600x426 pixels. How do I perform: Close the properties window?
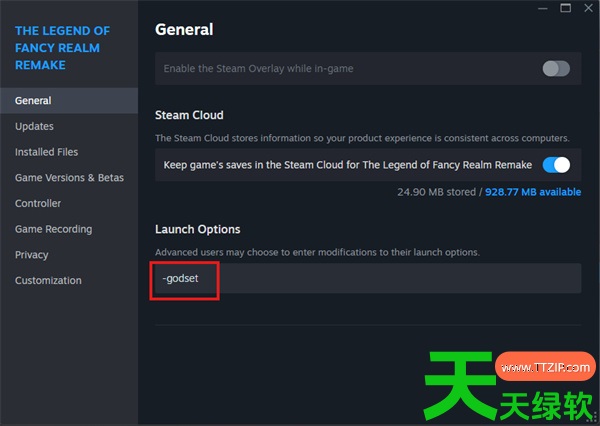click(589, 8)
